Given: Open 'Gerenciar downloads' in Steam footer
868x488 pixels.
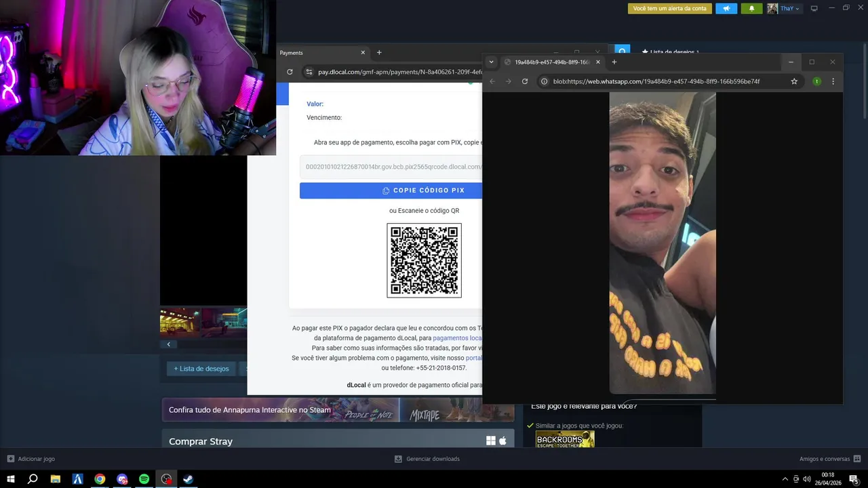Looking at the screenshot, I should 427,459.
